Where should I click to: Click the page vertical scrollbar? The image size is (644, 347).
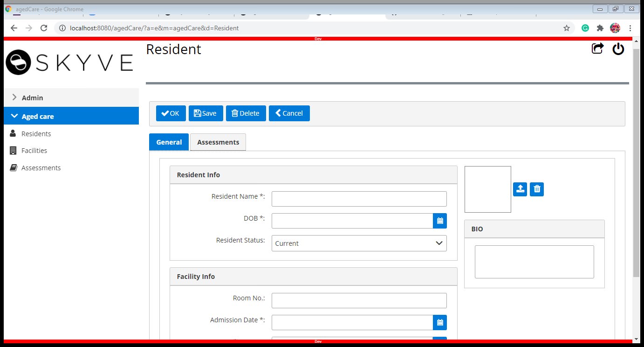pos(637,163)
